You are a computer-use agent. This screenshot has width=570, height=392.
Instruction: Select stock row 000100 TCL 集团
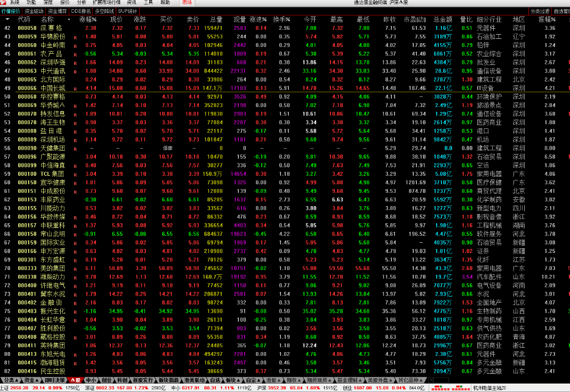285,174
